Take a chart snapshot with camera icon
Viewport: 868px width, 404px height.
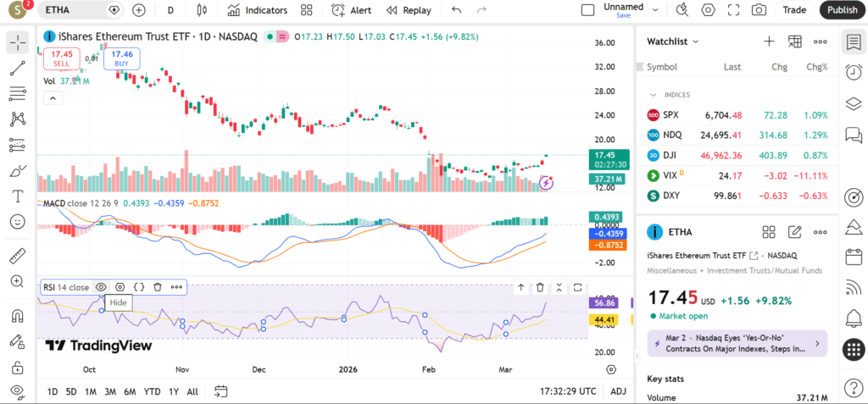tap(759, 10)
